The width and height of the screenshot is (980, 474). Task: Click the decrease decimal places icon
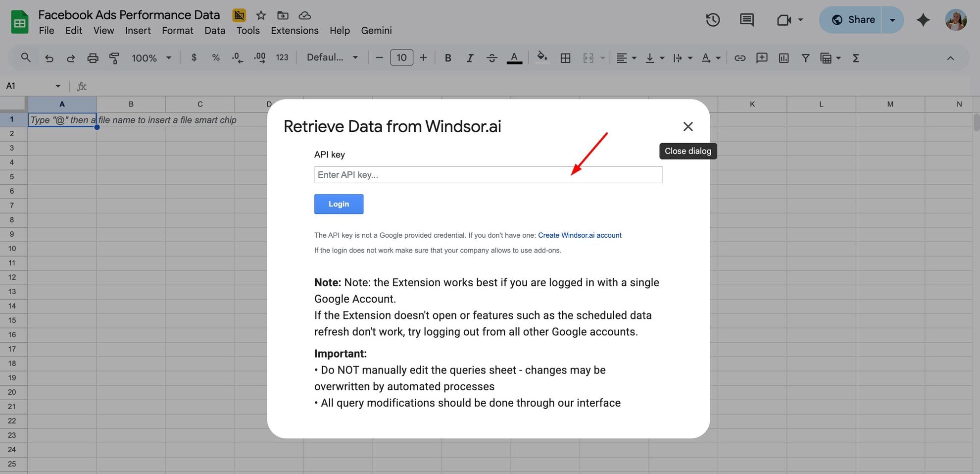(237, 57)
